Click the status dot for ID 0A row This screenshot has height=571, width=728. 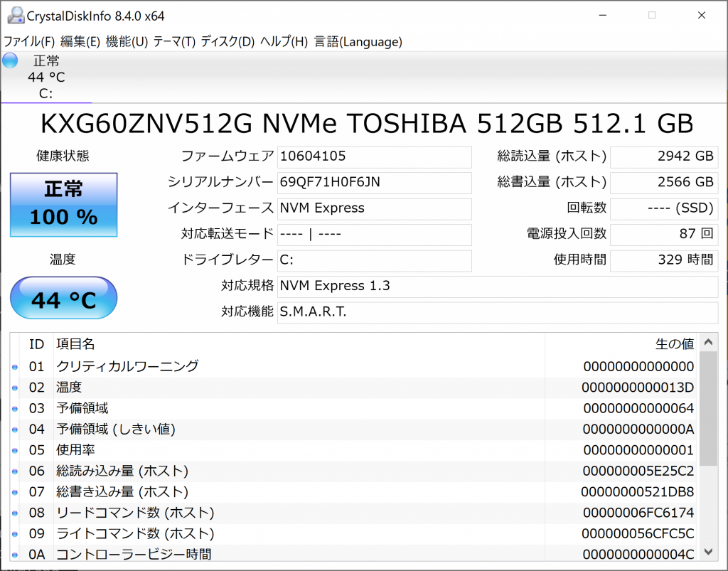15,555
